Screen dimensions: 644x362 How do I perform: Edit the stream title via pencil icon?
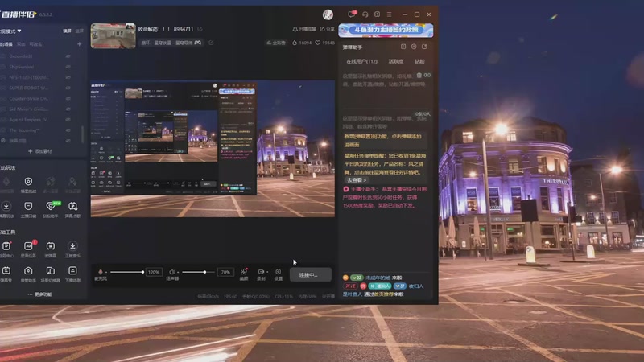(x=200, y=29)
